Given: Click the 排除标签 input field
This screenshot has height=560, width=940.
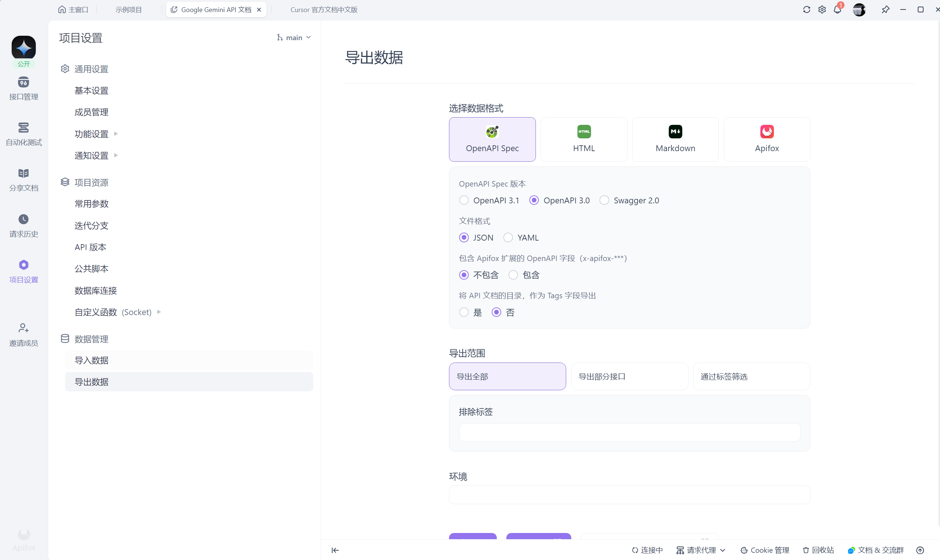Looking at the screenshot, I should coord(629,432).
